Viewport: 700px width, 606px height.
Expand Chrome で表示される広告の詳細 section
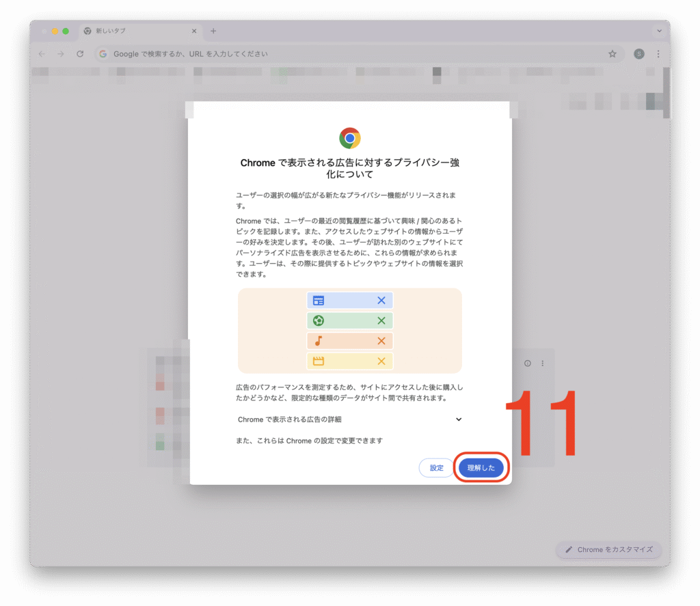click(x=349, y=419)
